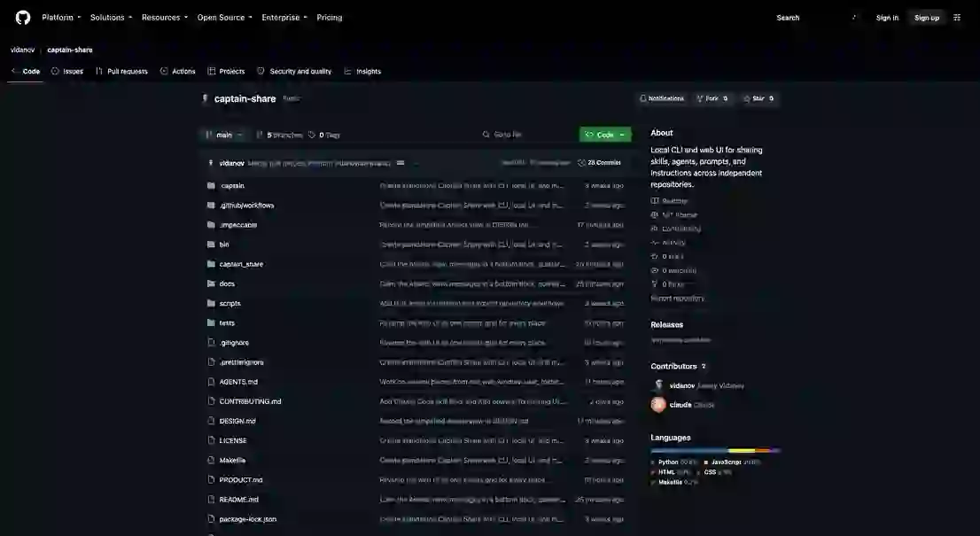
Task: Open the README.md file
Action: click(238, 499)
